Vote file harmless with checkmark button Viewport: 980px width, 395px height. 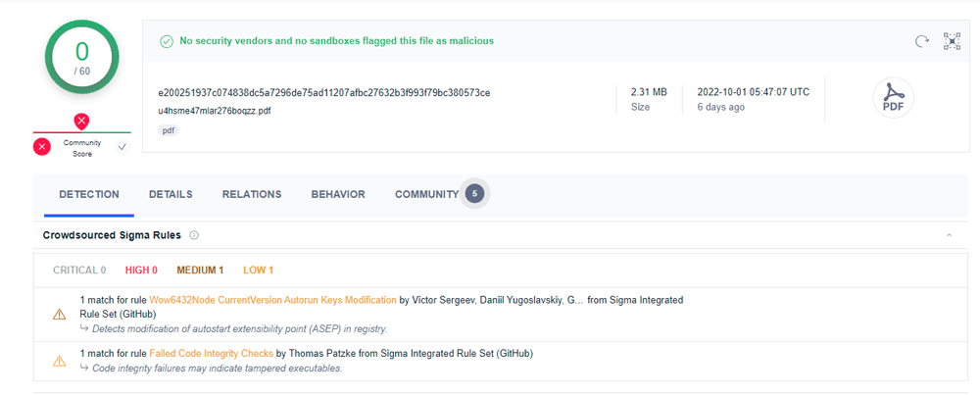pos(122,147)
